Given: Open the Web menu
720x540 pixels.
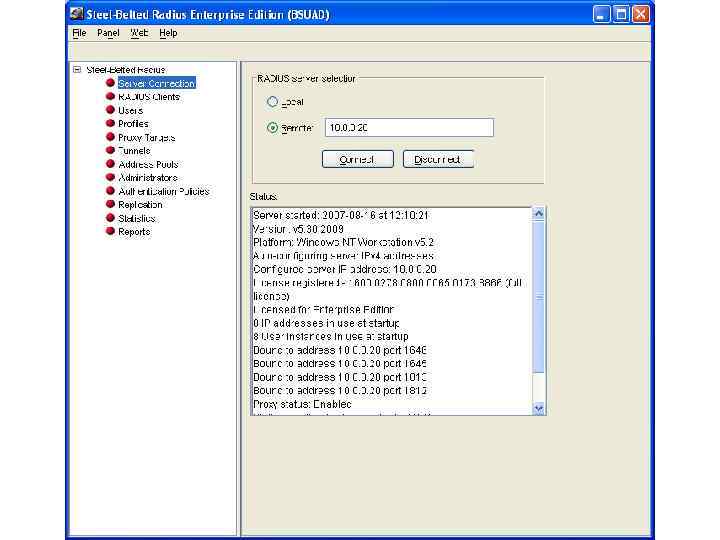Looking at the screenshot, I should [139, 33].
